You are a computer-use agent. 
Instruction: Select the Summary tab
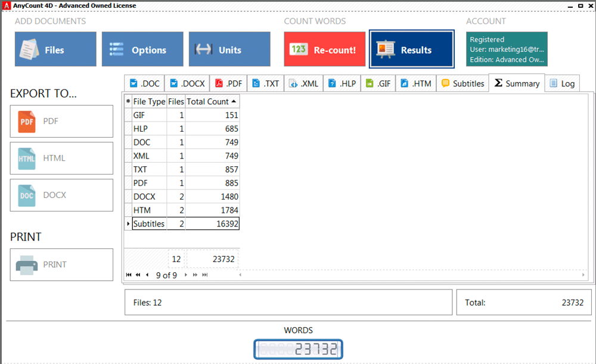click(517, 83)
